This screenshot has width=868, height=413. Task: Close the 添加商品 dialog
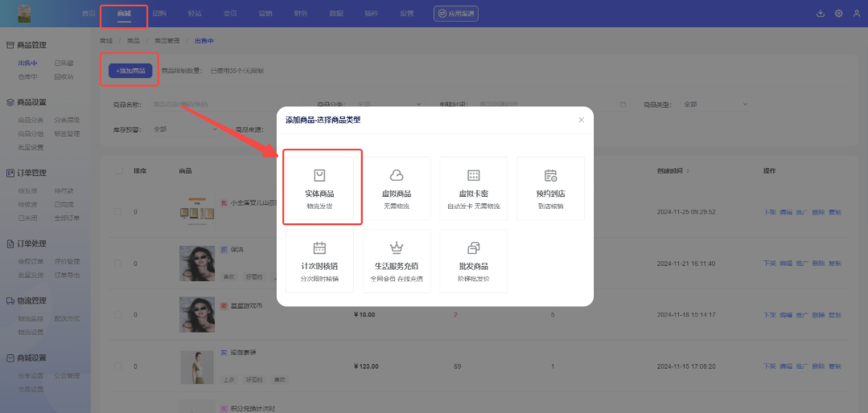tap(581, 120)
